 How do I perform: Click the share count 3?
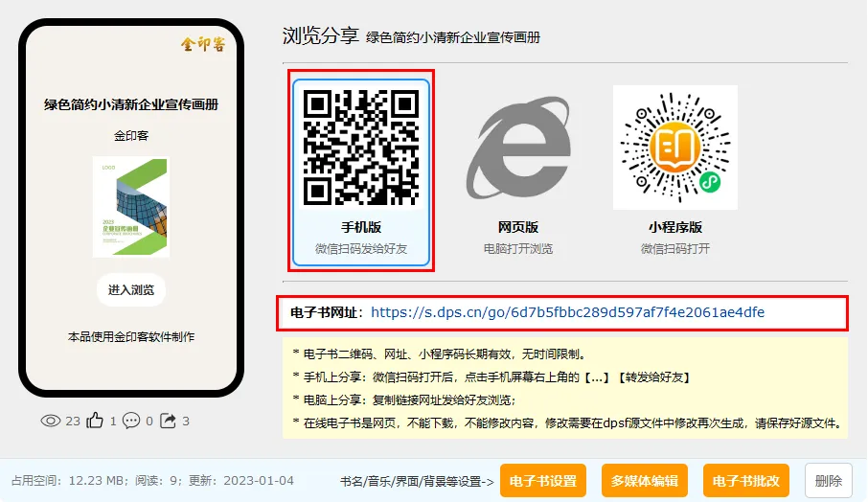coord(186,422)
